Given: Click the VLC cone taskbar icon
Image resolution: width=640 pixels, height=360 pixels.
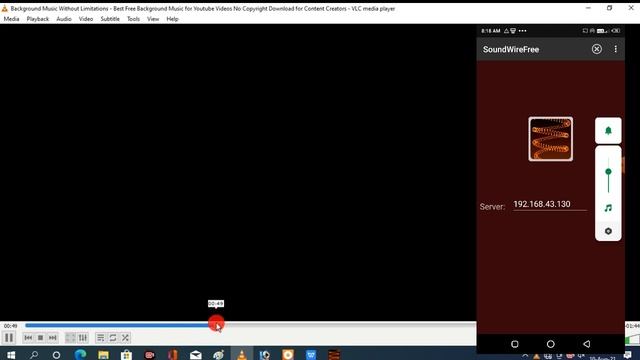Looking at the screenshot, I should pos(242,355).
